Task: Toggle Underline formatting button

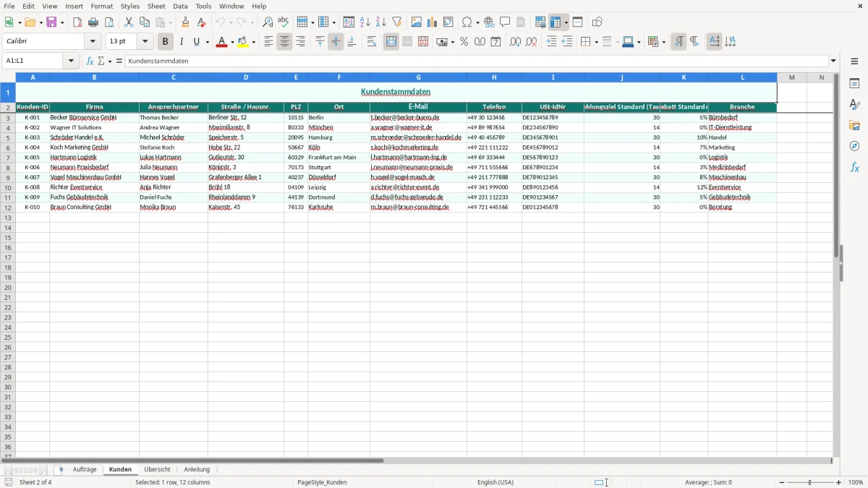Action: pos(196,42)
